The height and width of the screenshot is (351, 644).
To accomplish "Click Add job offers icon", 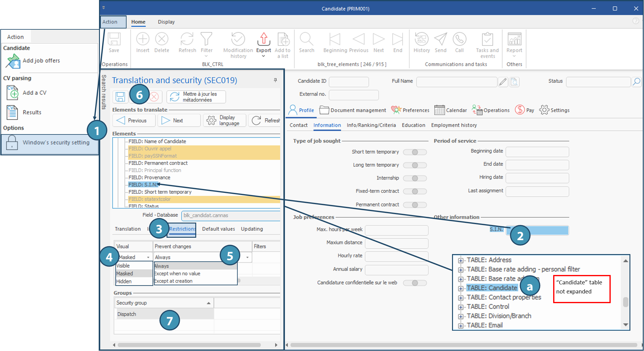I will click(x=13, y=61).
